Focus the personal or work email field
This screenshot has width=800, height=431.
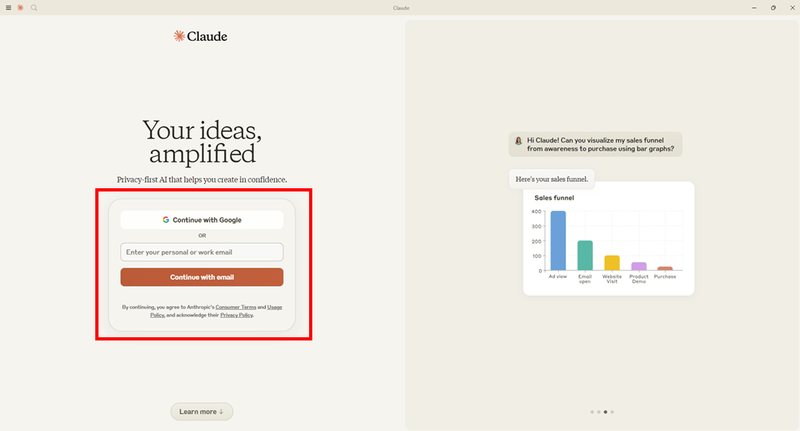(x=202, y=252)
